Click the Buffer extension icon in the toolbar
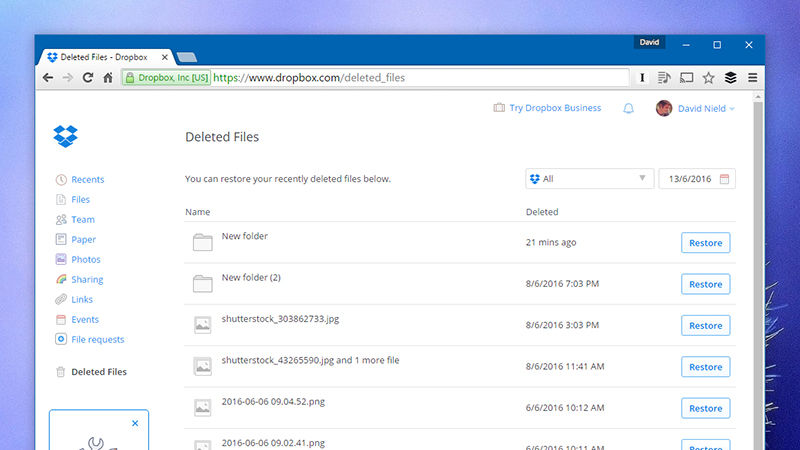The width and height of the screenshot is (800, 450). click(x=730, y=77)
